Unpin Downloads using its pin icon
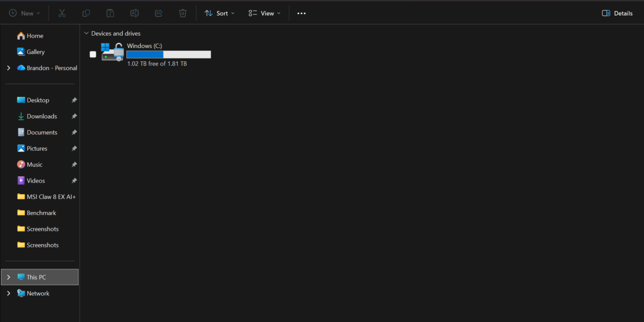 pyautogui.click(x=74, y=116)
